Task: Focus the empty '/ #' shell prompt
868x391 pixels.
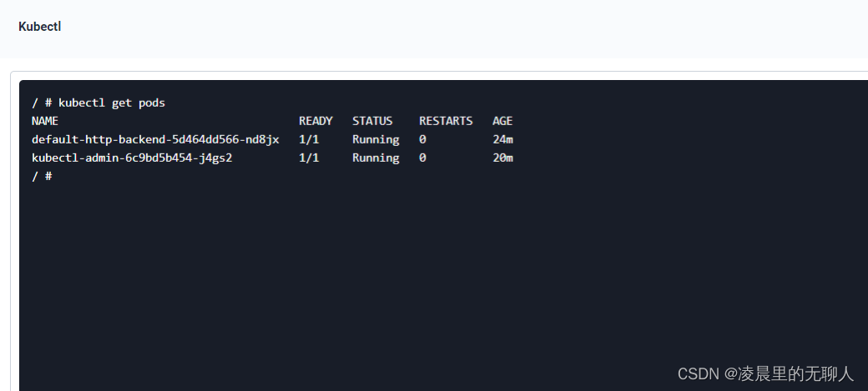Action: [42, 177]
